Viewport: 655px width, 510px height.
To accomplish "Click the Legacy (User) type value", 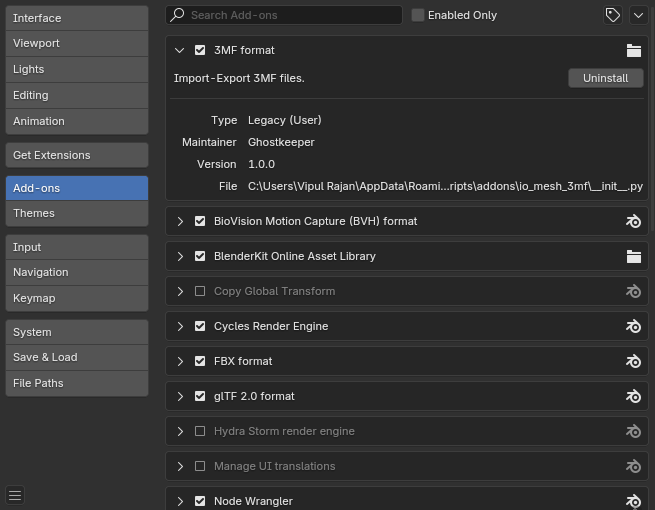I will tap(285, 120).
